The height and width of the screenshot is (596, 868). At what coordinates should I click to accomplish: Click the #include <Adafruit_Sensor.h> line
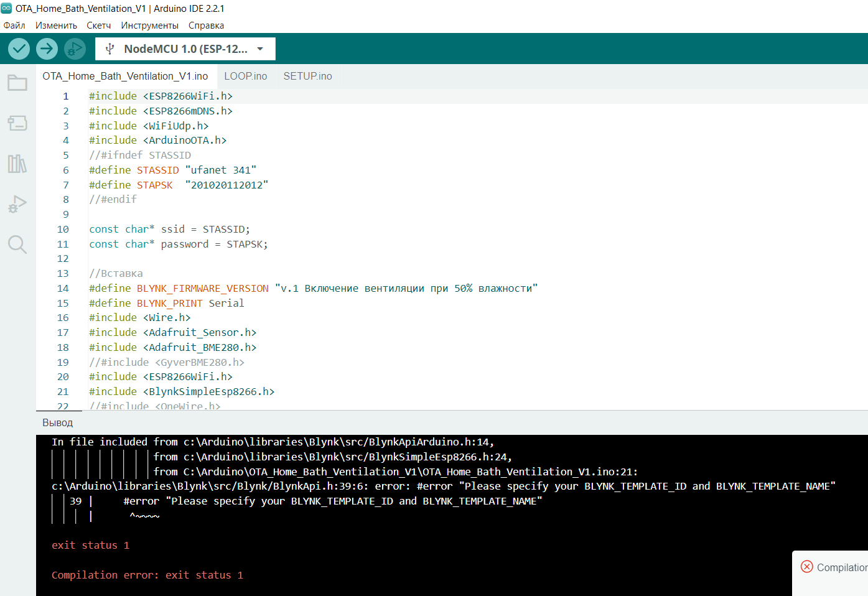click(173, 332)
